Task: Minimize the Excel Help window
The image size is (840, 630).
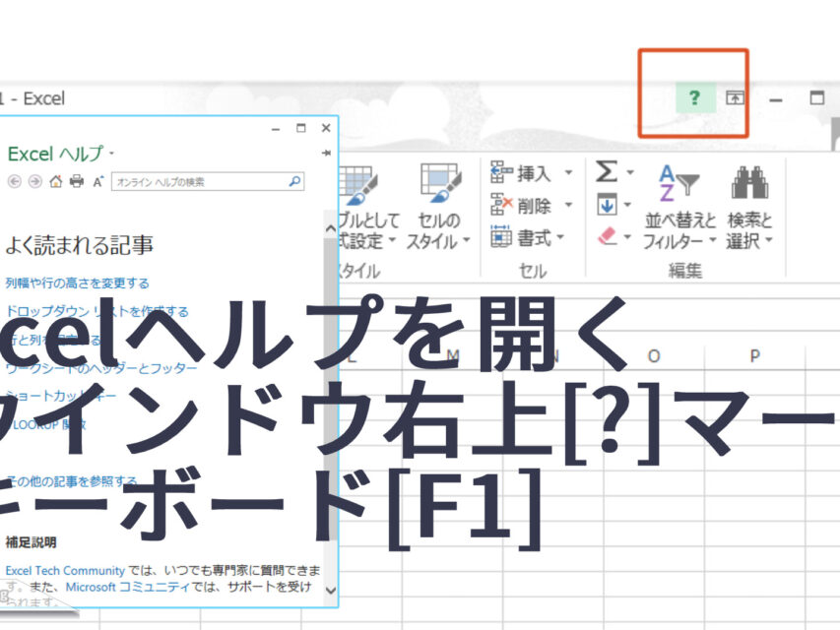Action: pos(276,129)
